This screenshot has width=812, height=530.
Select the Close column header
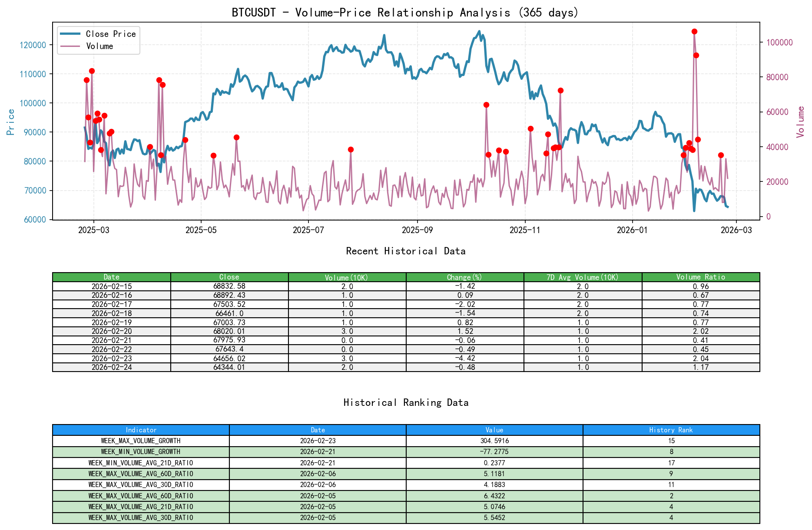229,277
